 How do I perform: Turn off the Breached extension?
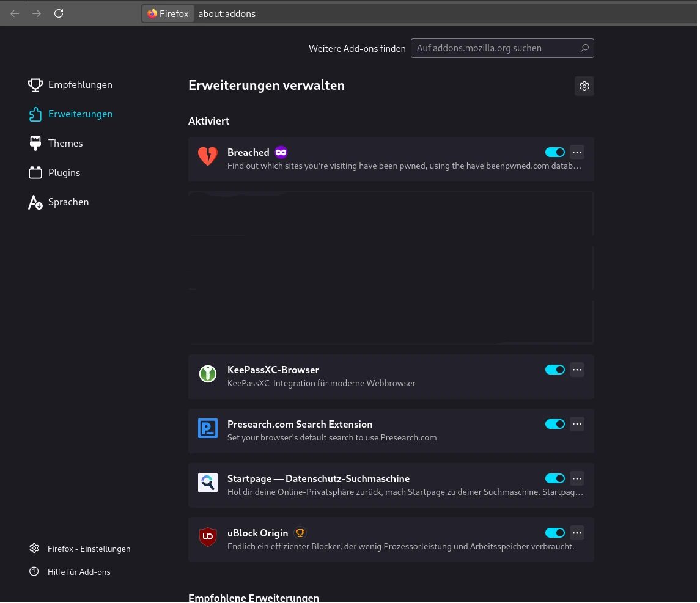pos(555,152)
